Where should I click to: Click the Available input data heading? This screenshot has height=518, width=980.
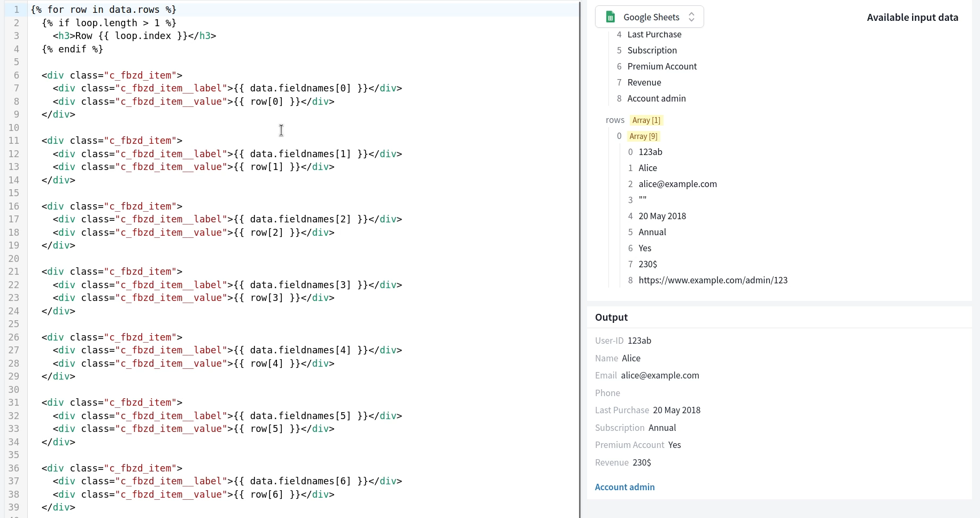[x=912, y=17]
